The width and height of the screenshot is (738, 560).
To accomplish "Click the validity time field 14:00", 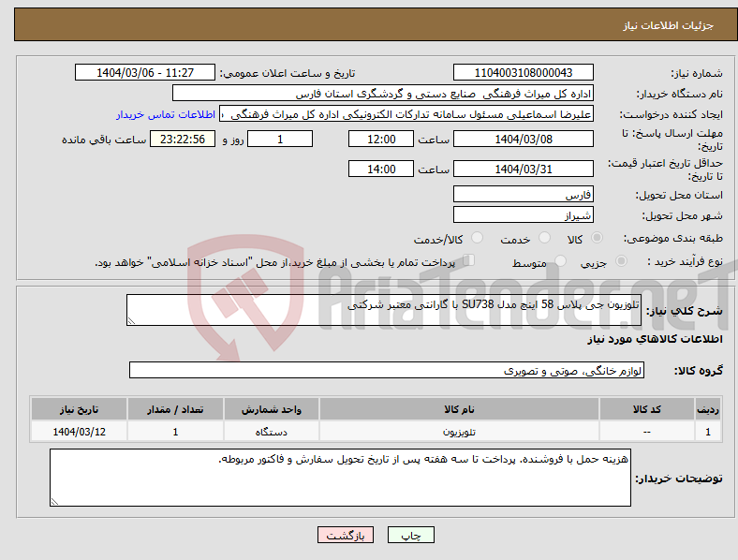I will tap(381, 169).
